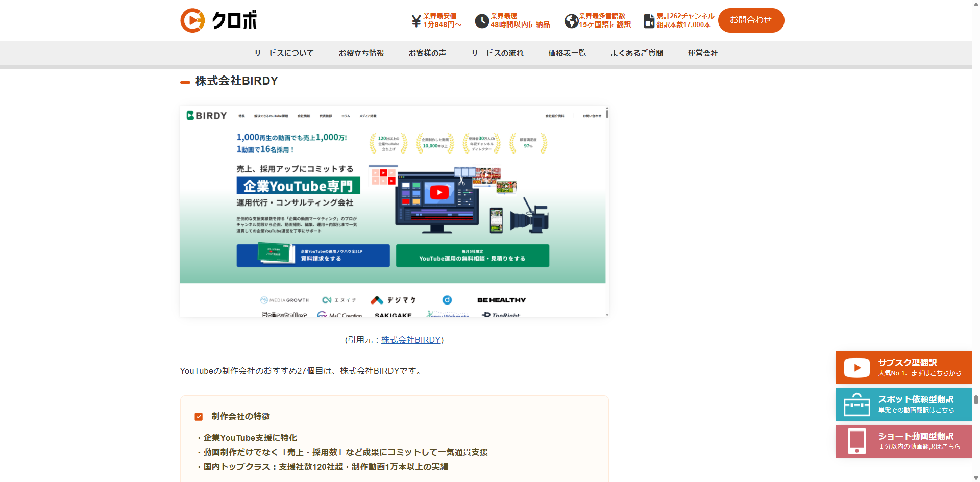980x482 pixels.
Task: Click the BIRDY website screenshot thumbnail
Action: coord(394,211)
